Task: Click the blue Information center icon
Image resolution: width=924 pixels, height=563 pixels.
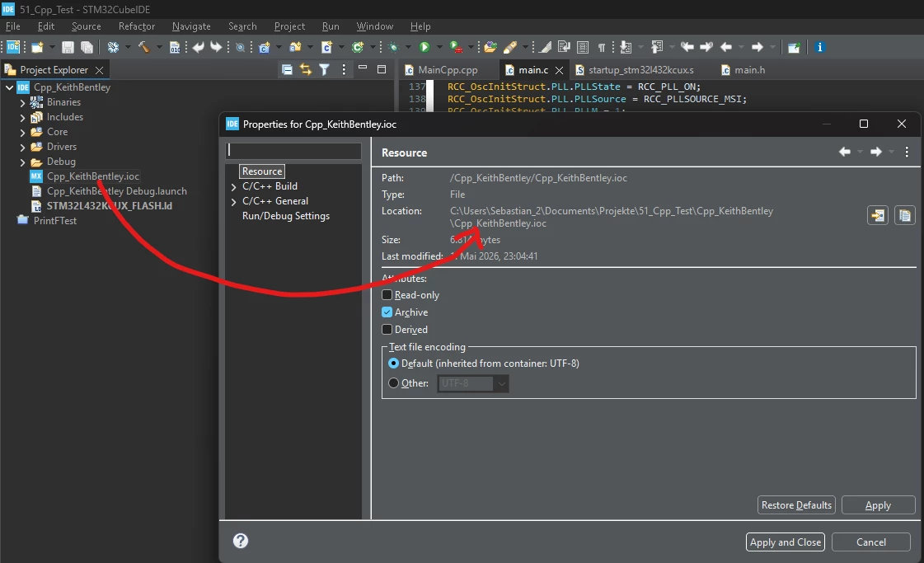Action: click(819, 47)
